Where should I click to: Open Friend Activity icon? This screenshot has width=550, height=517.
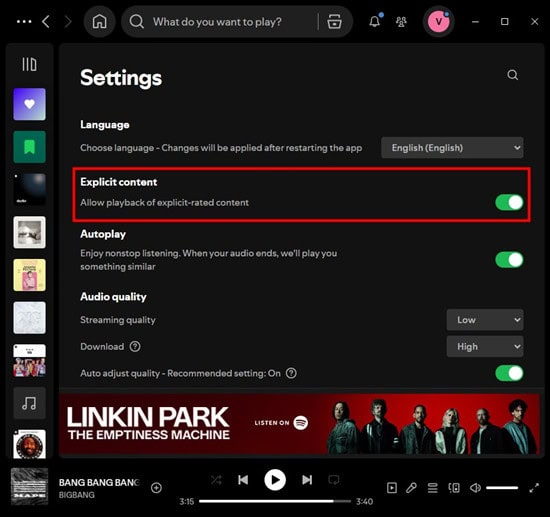pos(401,22)
